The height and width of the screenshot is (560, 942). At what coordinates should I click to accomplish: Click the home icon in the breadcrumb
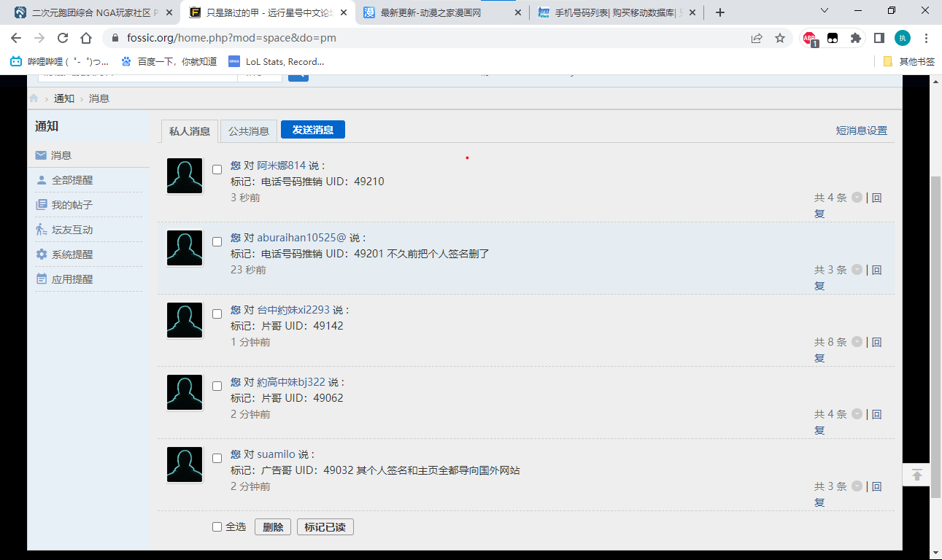33,98
